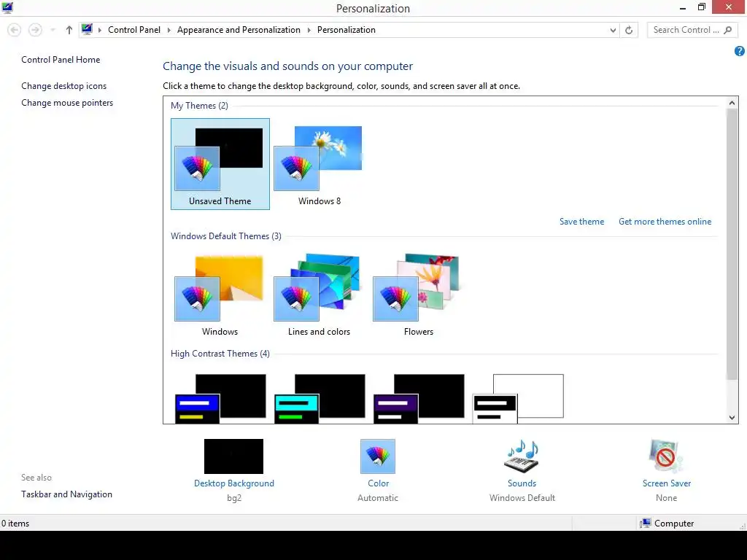Go up one level arrow
This screenshot has height=560, width=747.
coord(69,30)
